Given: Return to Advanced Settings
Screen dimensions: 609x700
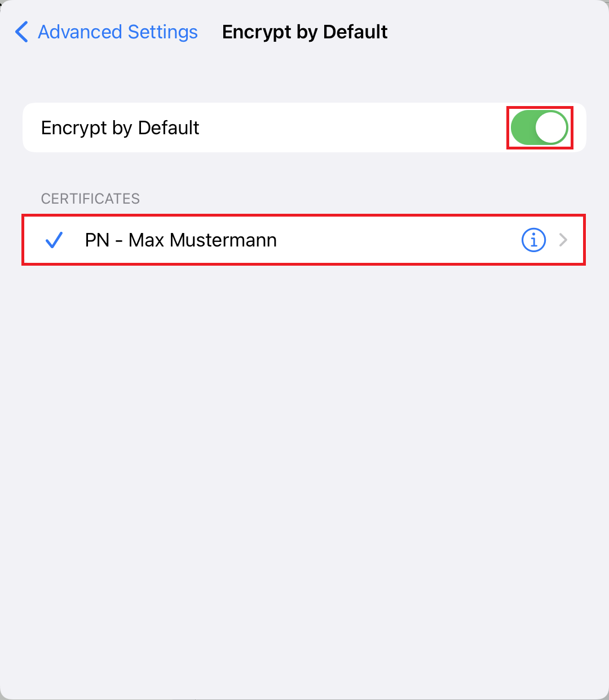Looking at the screenshot, I should [107, 32].
